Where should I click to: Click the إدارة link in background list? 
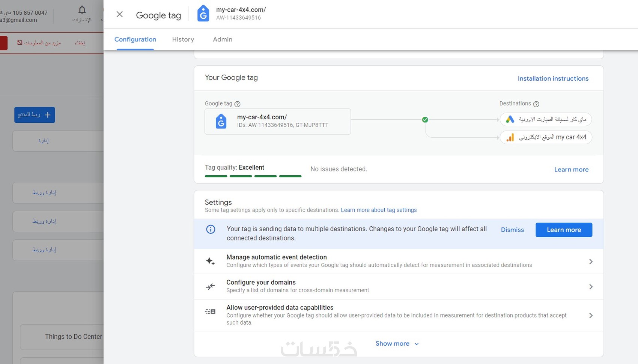43,141
